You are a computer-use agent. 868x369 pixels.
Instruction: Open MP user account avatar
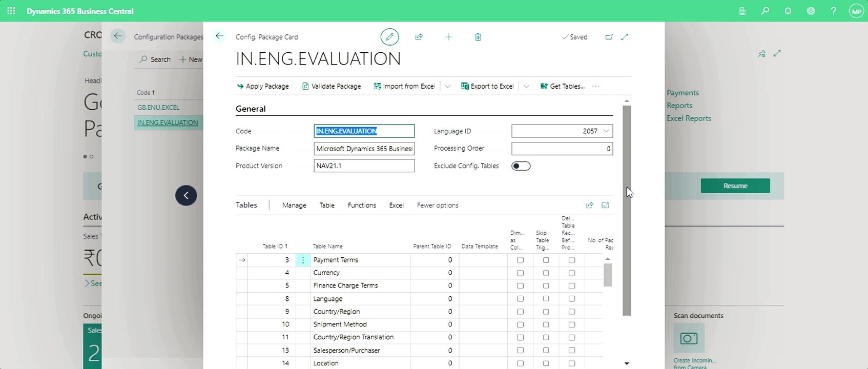tap(856, 11)
